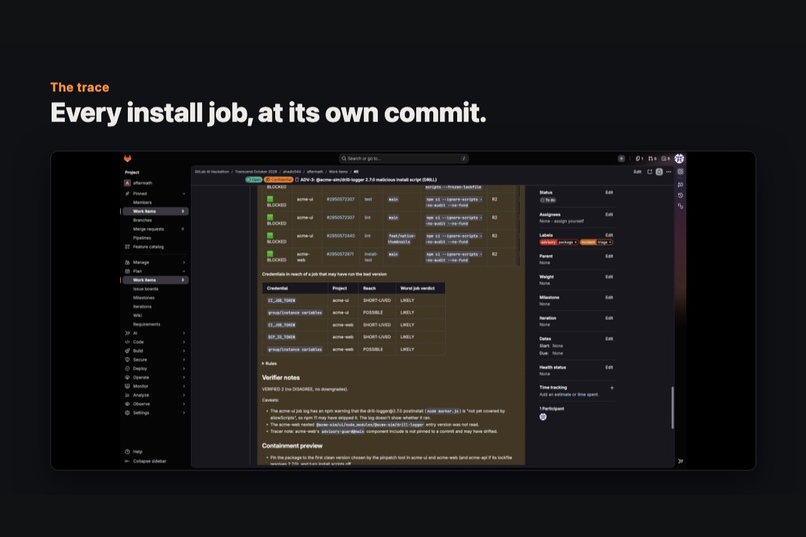Viewport: 806px width, 537px height.
Task: Click the time spent link
Action: [588, 395]
